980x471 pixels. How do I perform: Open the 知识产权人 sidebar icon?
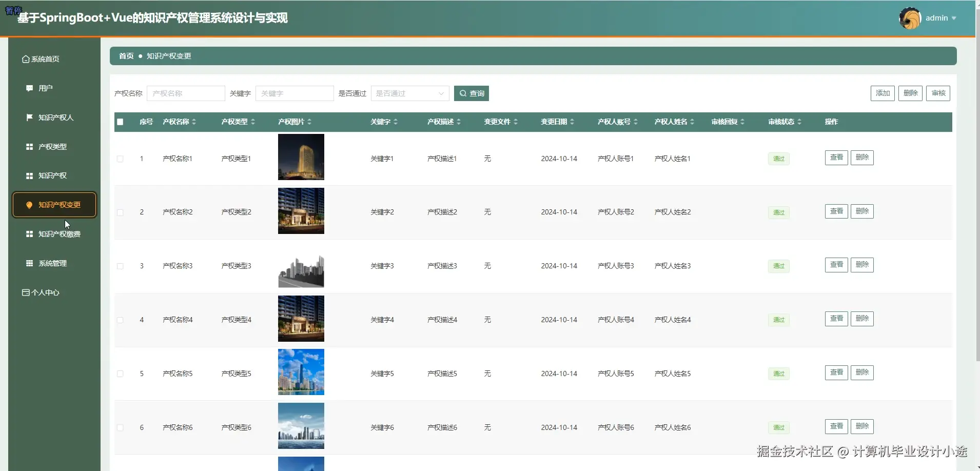(x=29, y=117)
